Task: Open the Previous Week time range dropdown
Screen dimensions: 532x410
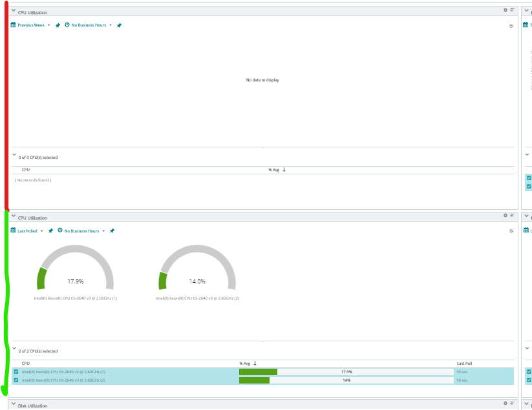Action: (x=34, y=25)
